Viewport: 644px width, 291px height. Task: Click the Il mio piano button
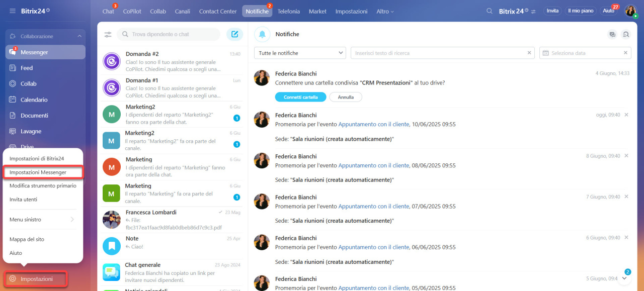click(580, 11)
